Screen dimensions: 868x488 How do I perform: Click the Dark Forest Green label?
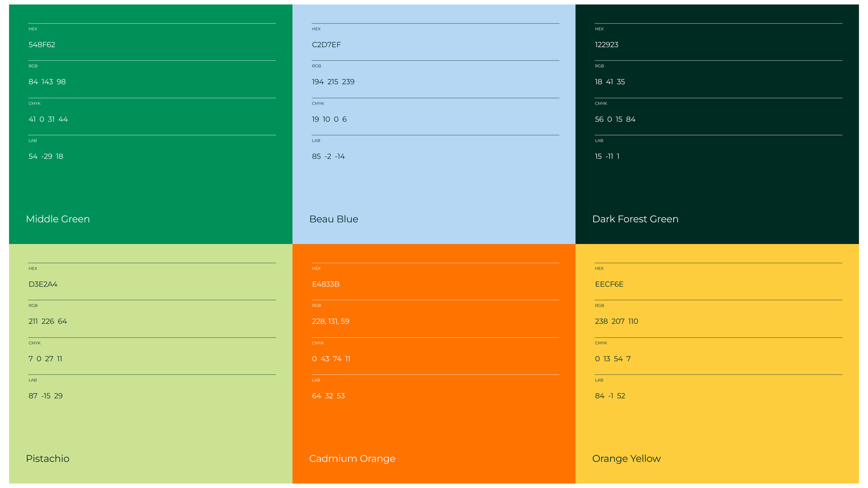(635, 219)
